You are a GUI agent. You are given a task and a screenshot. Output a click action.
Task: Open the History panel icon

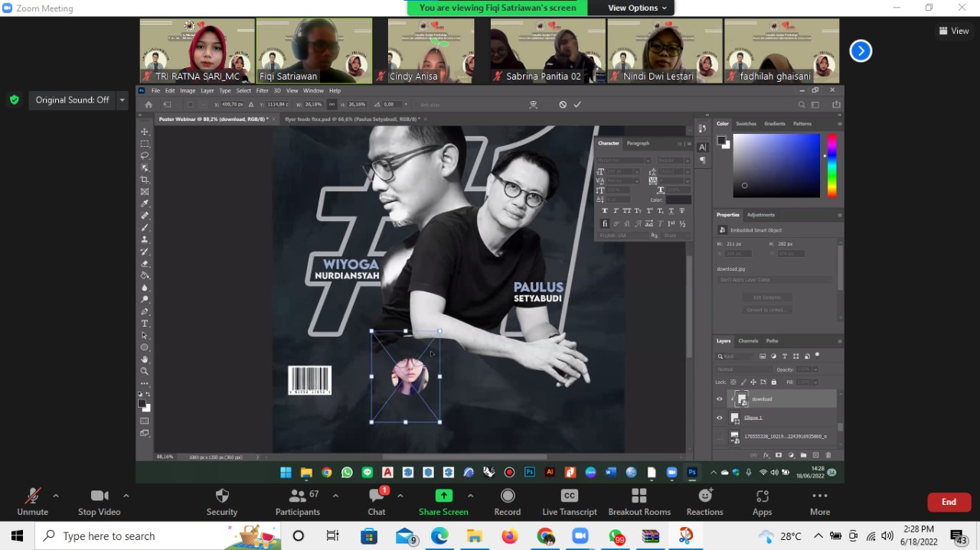(702, 129)
